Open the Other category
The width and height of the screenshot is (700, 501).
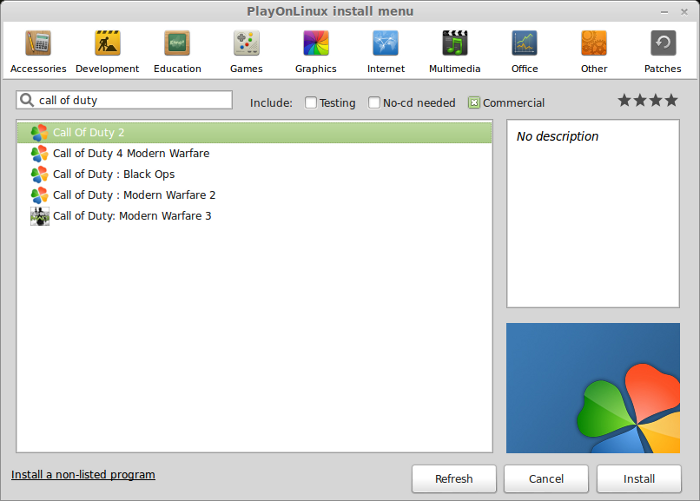pyautogui.click(x=594, y=51)
